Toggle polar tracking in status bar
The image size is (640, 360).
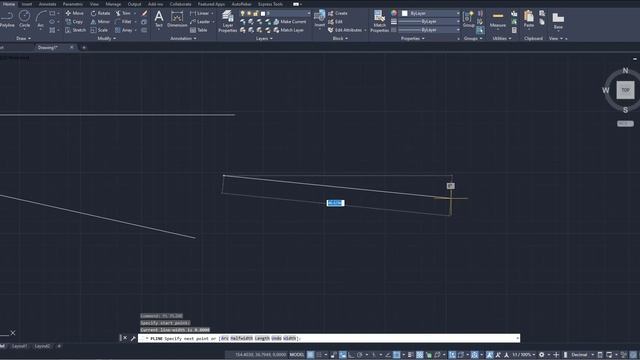click(360, 355)
